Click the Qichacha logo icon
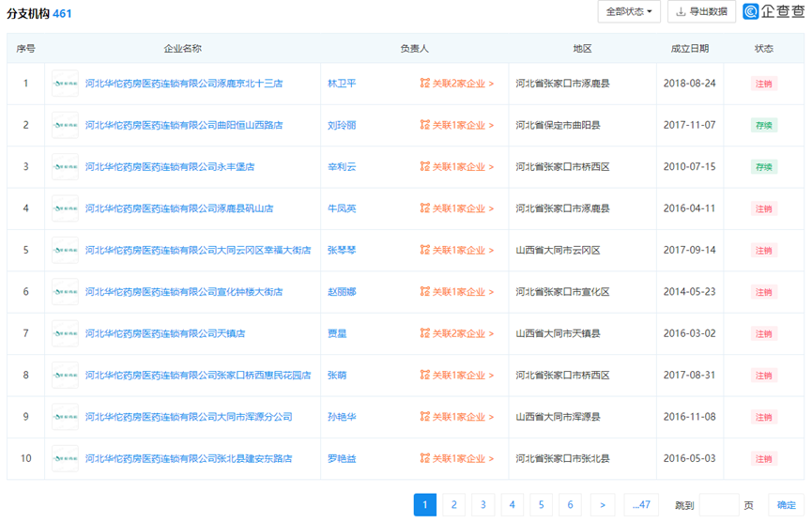The width and height of the screenshot is (812, 523). (751, 11)
